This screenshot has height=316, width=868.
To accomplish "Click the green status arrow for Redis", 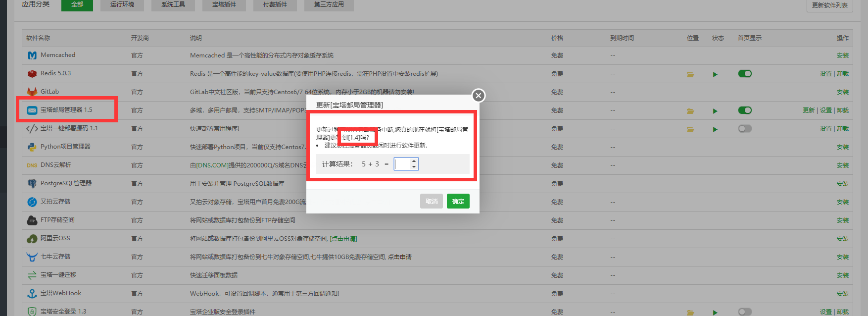I will (x=715, y=74).
